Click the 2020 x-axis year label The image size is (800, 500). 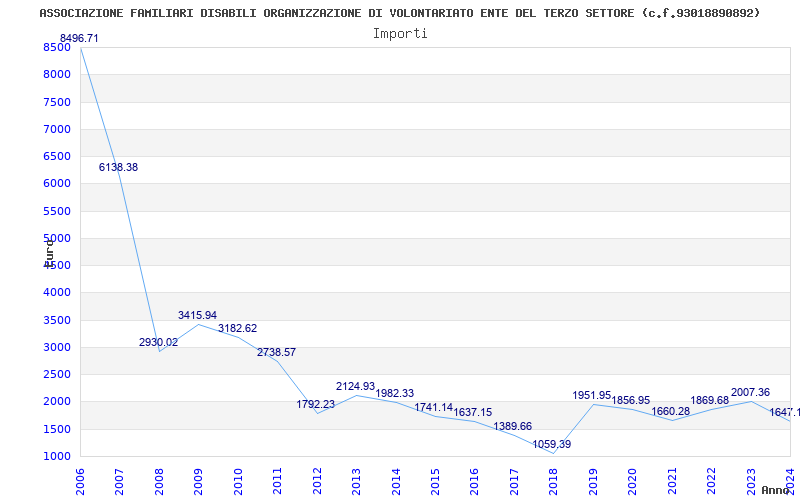tap(633, 482)
